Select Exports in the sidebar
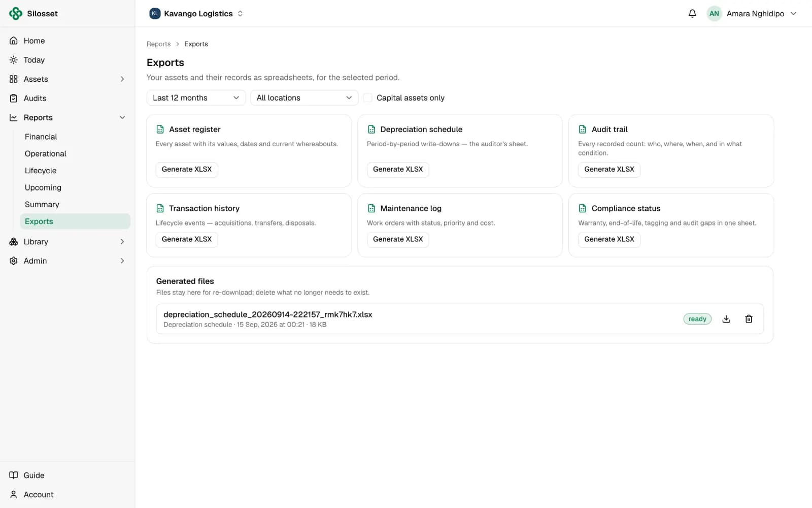The image size is (812, 508). (75, 221)
